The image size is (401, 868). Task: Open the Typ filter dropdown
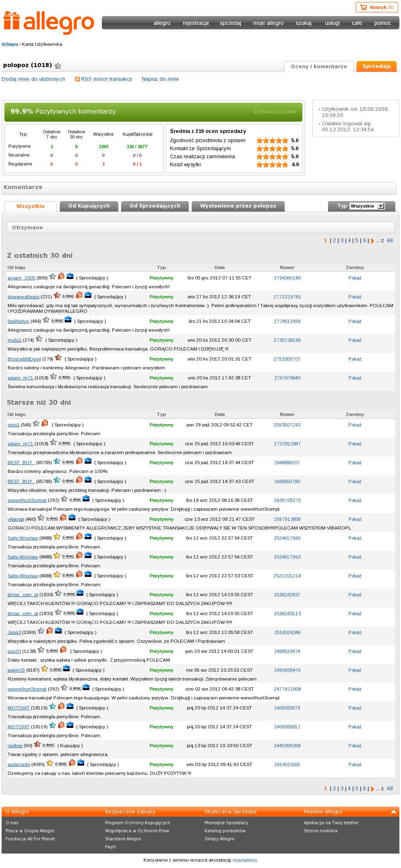[367, 206]
